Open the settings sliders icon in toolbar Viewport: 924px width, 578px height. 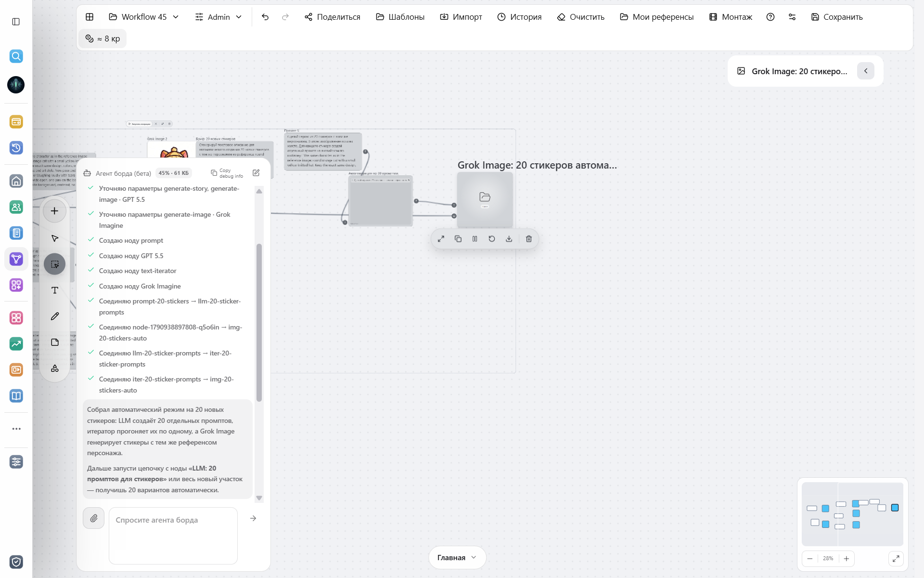(x=792, y=17)
